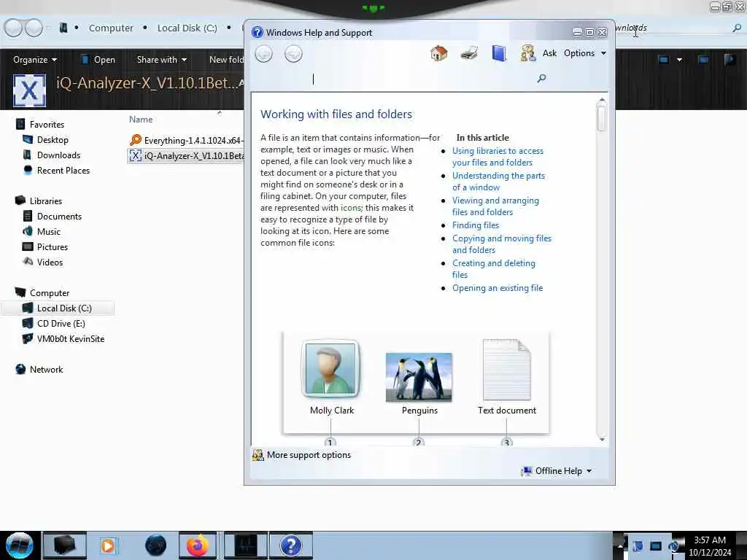Select Music library
This screenshot has width=747, height=560.
click(49, 231)
